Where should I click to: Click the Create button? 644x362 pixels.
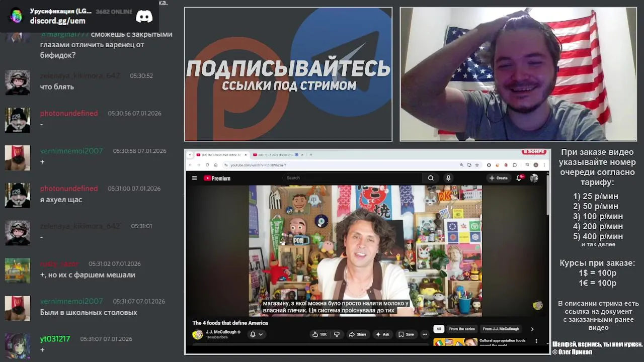pyautogui.click(x=498, y=178)
